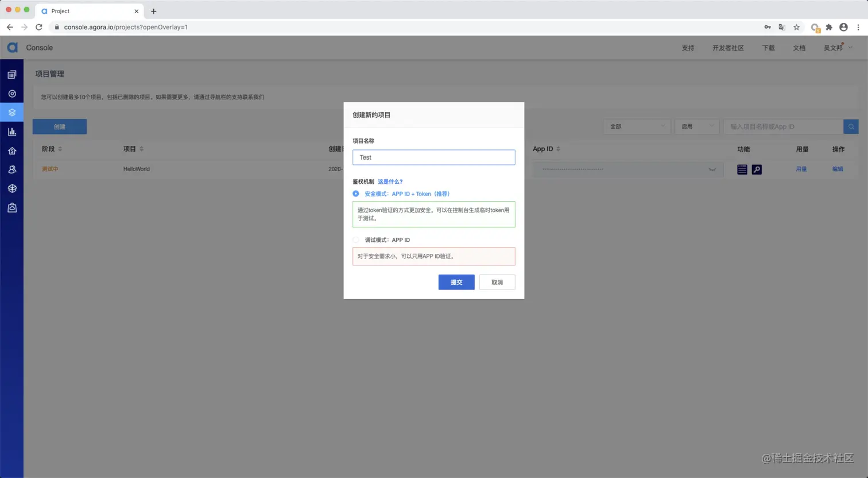The image size is (868, 478).
Task: Sort by the 阶段 column arrows
Action: [x=60, y=149]
